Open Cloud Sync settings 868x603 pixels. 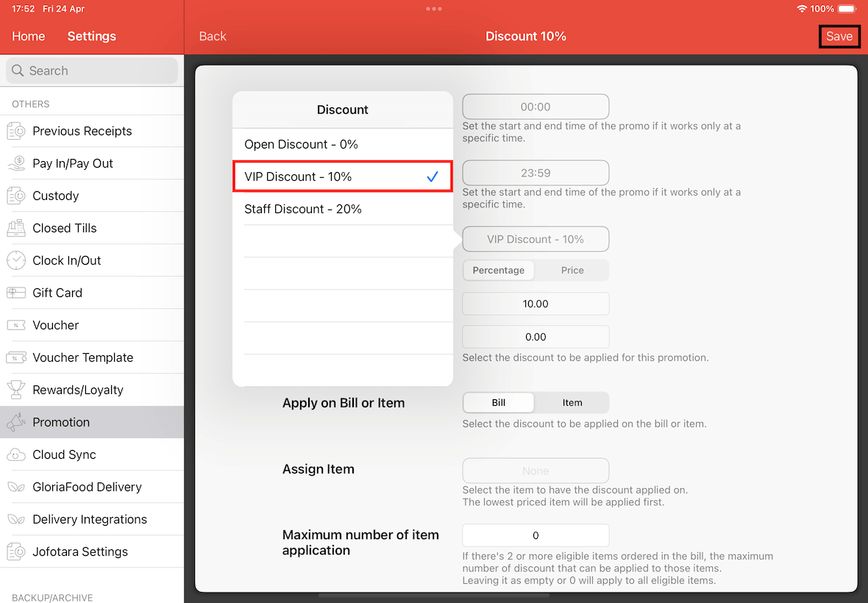coord(92,454)
